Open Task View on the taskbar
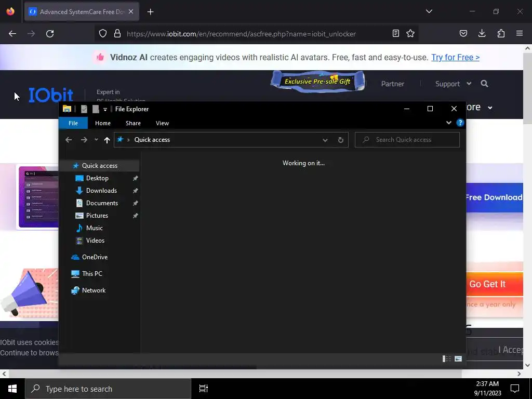This screenshot has height=399, width=532. (x=204, y=389)
